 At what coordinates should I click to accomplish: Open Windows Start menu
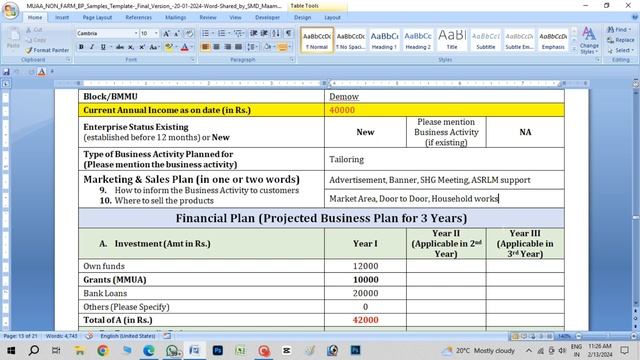(x=11, y=350)
